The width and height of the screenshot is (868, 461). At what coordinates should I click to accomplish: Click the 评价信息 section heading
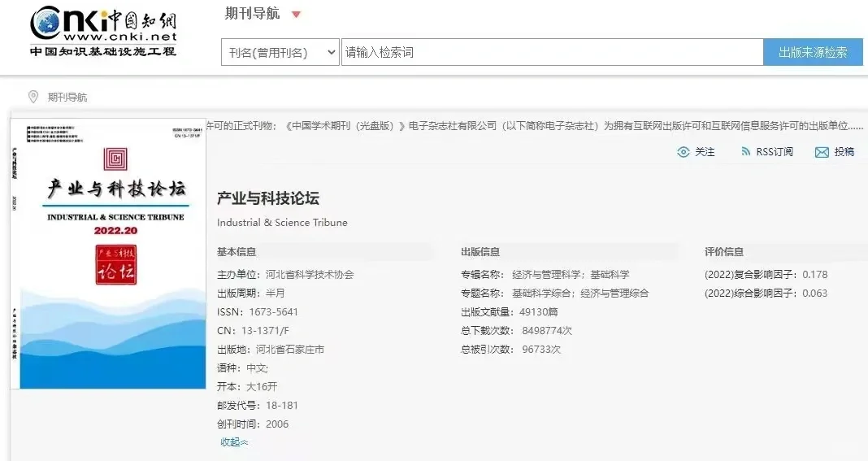[x=724, y=252]
